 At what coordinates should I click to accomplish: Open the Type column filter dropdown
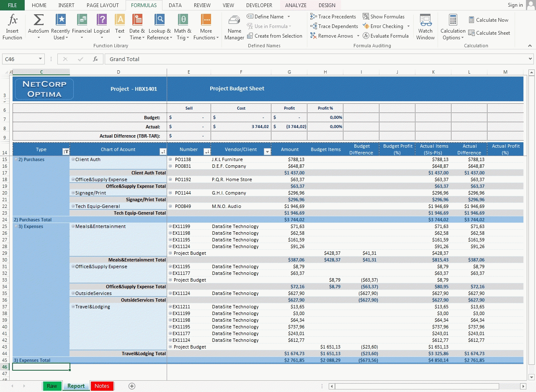point(66,151)
